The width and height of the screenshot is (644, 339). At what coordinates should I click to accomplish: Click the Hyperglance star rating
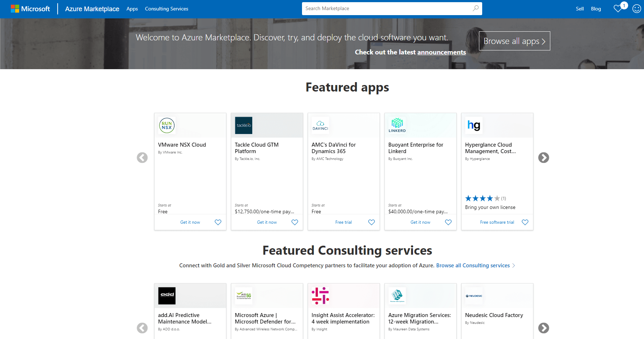click(x=483, y=199)
